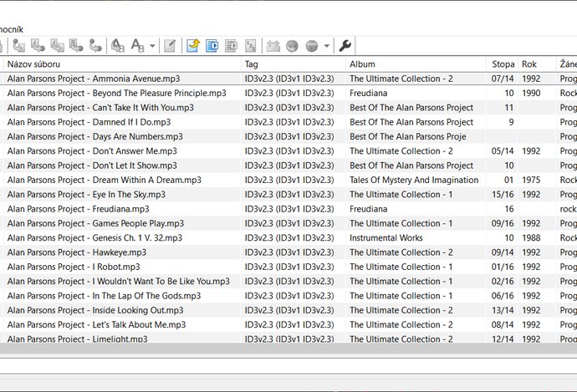This screenshot has width=577, height=392.
Task: Click the gray globe icon left of the dropdown globe
Action: point(292,46)
